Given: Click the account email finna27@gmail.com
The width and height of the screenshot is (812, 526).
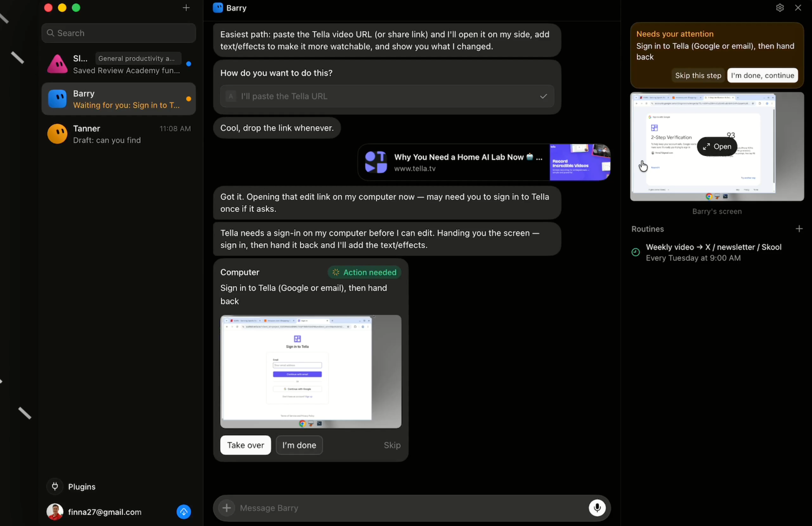Looking at the screenshot, I should click(x=105, y=512).
